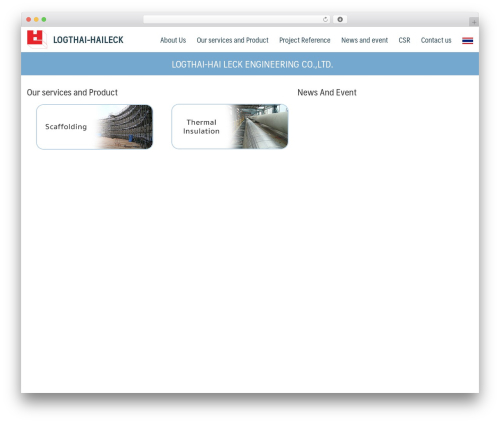
Task: Go to the Project Reference page
Action: 305,40
